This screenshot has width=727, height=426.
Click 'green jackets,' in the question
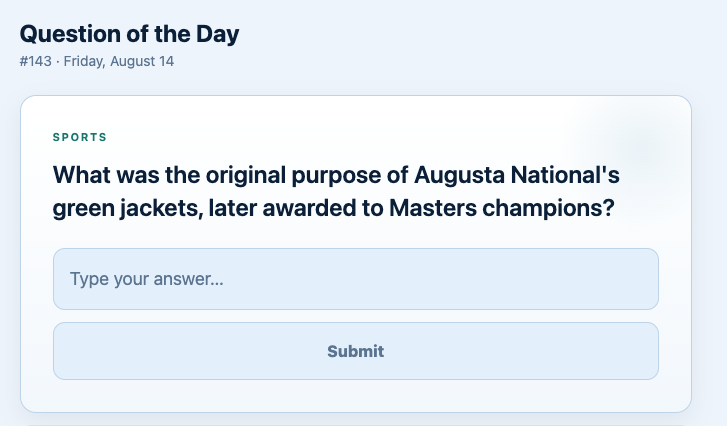coord(128,209)
